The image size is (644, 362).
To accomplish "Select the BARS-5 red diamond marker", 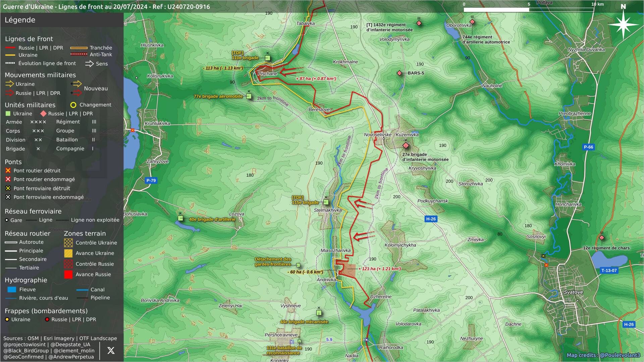I will pos(399,73).
